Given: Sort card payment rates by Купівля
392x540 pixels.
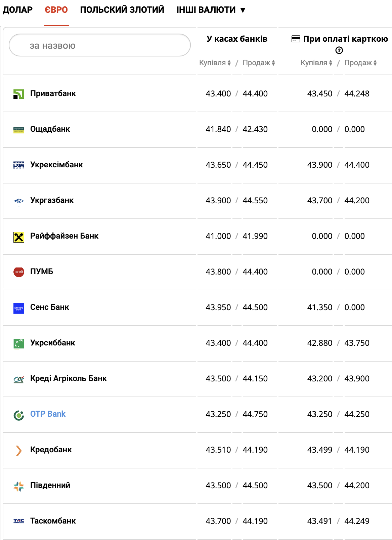Looking at the screenshot, I should pyautogui.click(x=316, y=63).
